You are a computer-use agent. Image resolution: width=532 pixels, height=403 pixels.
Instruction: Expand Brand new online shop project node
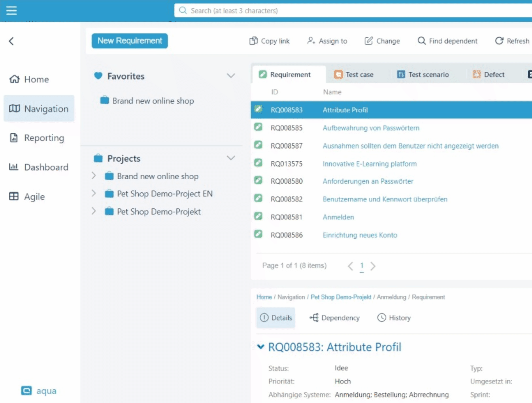click(94, 176)
